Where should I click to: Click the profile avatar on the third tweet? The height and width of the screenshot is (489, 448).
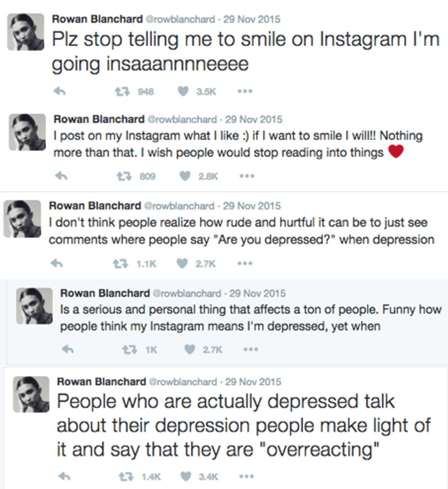point(21,219)
